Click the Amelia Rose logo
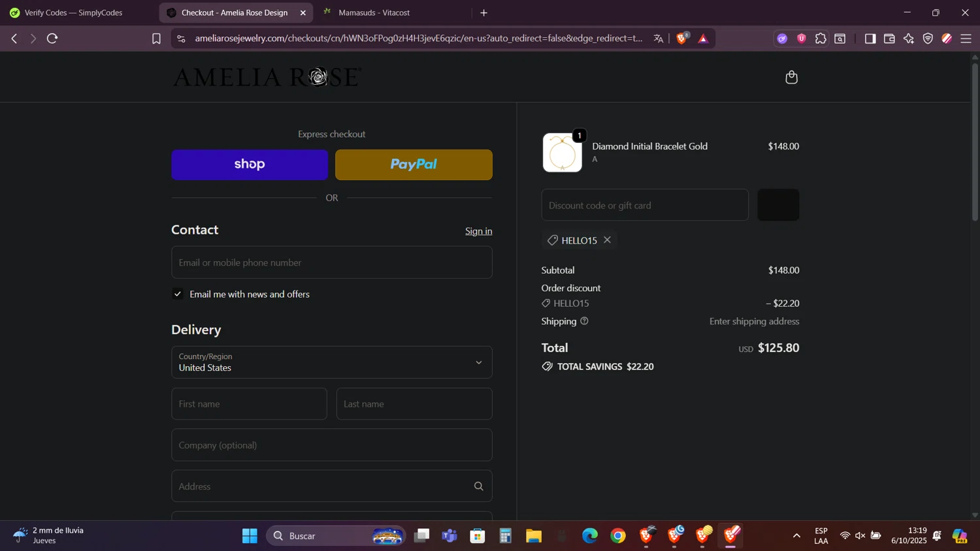Viewport: 980px width, 551px height. coord(267,77)
